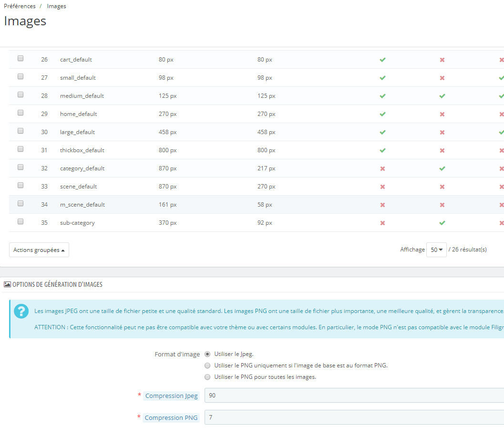This screenshot has height=428, width=504.
Task: Click second status column cross for cart_default
Action: [x=442, y=60]
